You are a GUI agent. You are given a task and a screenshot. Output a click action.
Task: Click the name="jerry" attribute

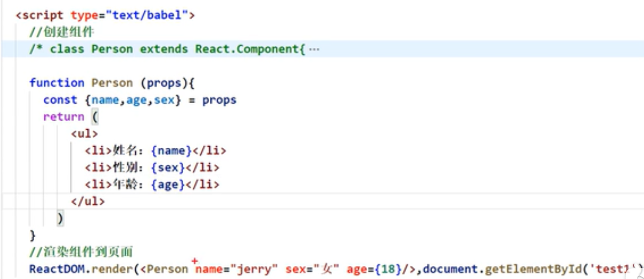click(236, 269)
